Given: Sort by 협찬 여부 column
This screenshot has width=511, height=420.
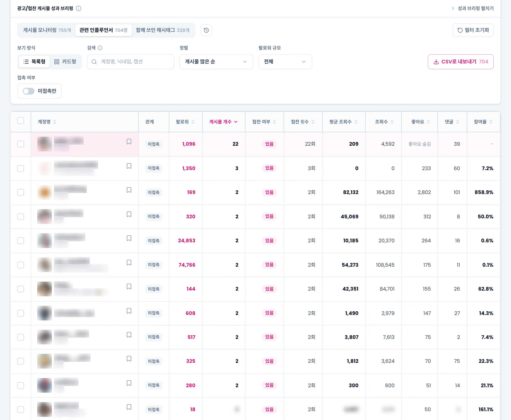Looking at the screenshot, I should (264, 122).
